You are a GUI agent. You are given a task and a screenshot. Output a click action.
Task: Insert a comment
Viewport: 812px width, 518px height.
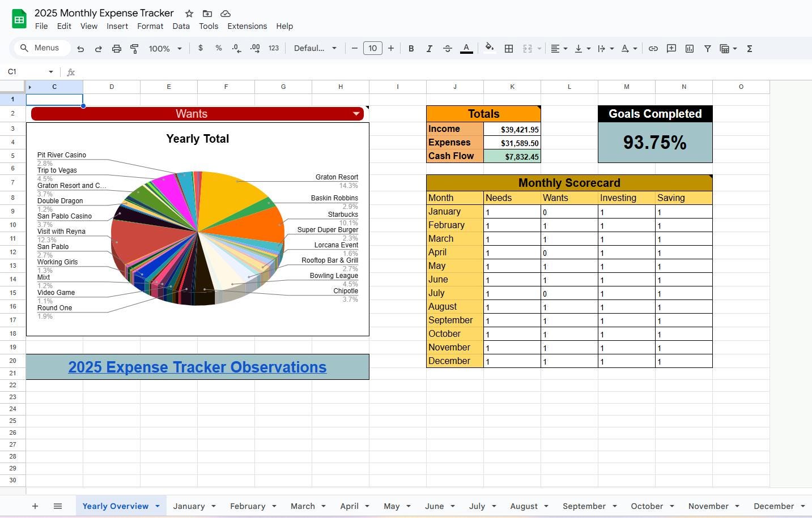(671, 49)
